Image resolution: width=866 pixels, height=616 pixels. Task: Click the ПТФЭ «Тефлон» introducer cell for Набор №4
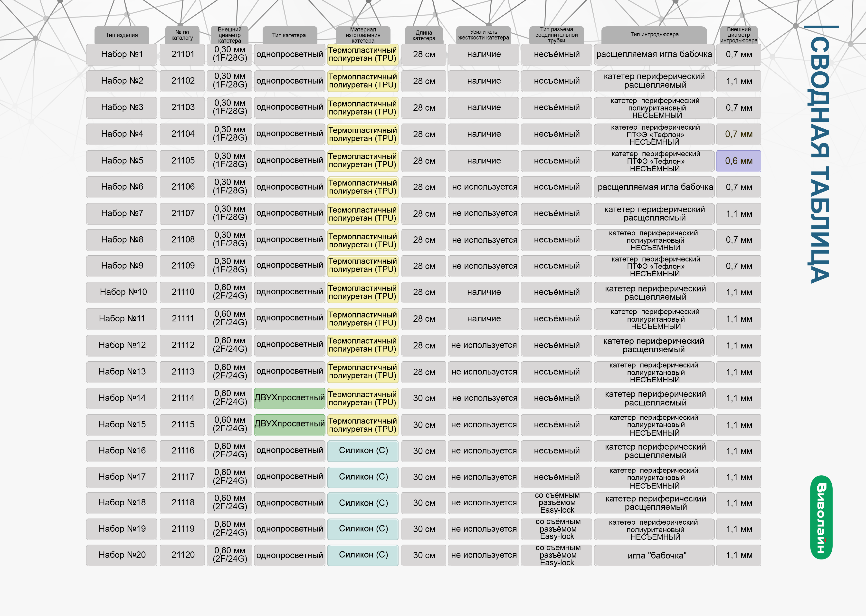tap(654, 134)
